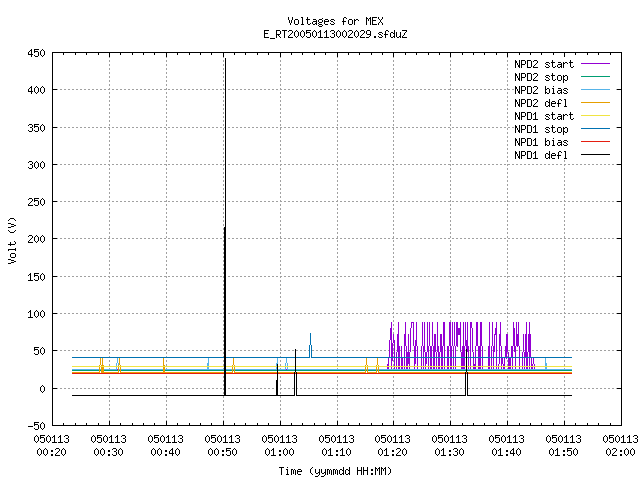The width and height of the screenshot is (640, 480).
Task: Click the red NPD1 bias legend line
Action: pyautogui.click(x=595, y=142)
